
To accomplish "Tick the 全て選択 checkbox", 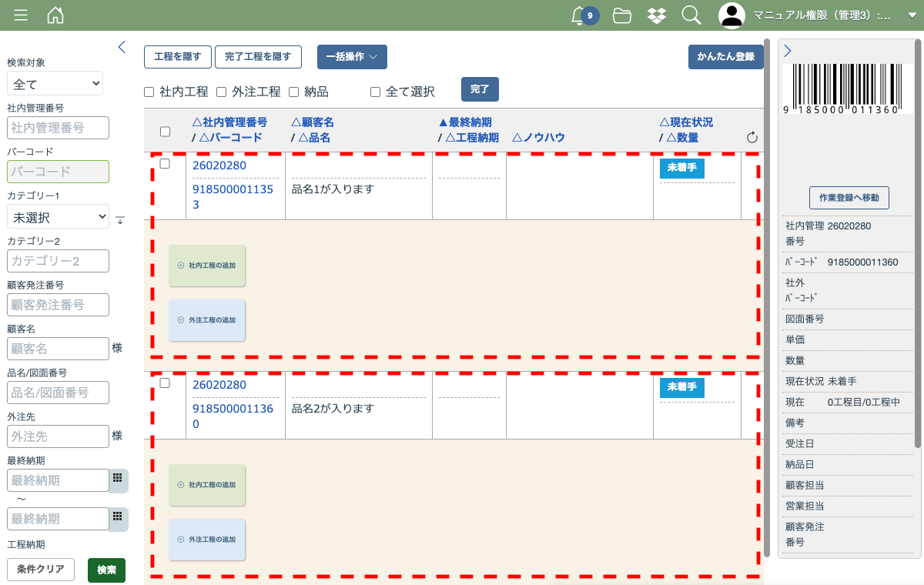I will point(376,92).
